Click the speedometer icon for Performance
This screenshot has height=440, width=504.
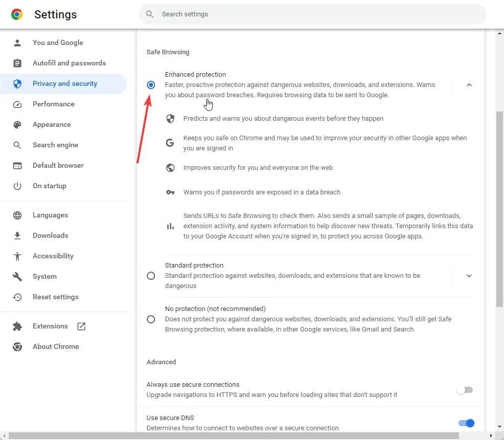(x=17, y=104)
